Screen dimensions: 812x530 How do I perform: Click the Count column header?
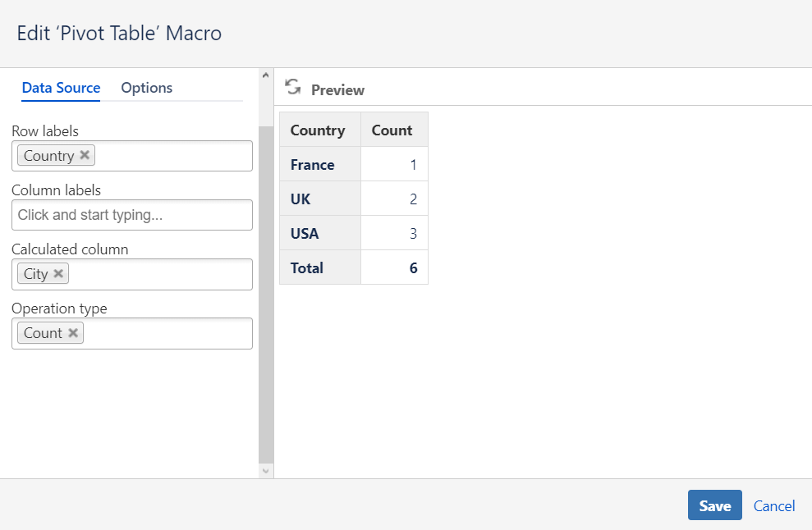[x=393, y=129]
